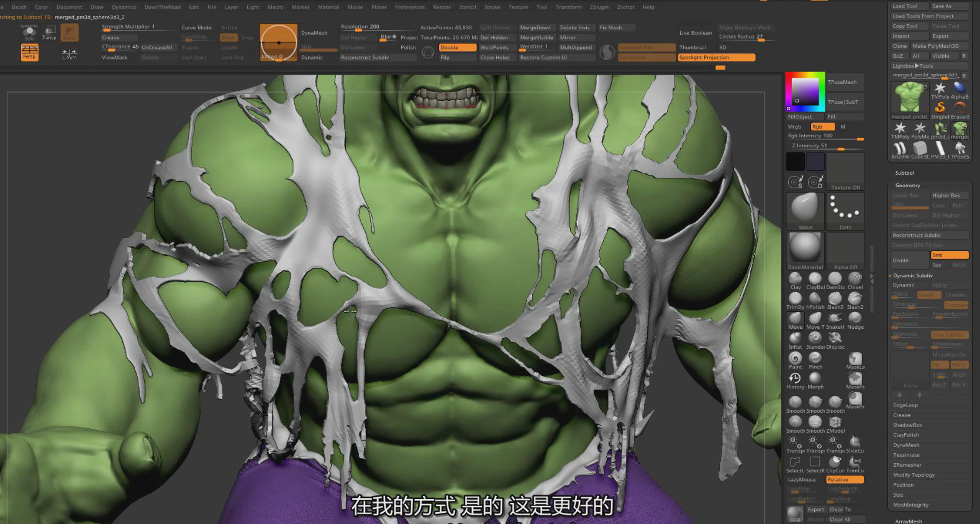Choose the ZModeler brush
This screenshot has height=524, width=980.
click(835, 423)
